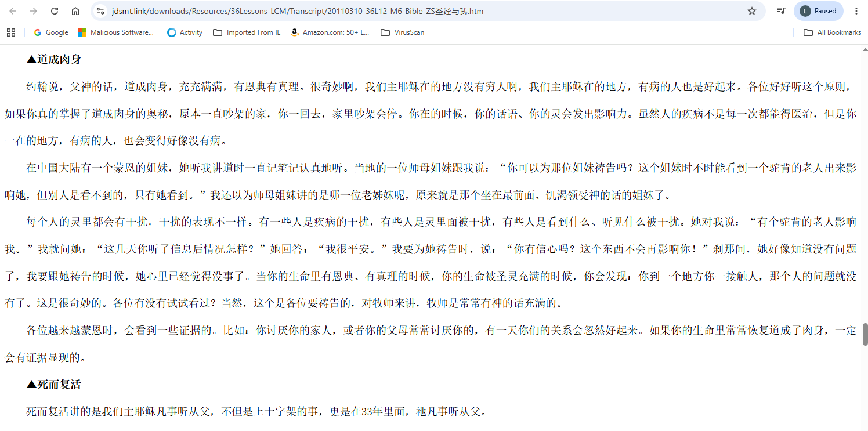Click the page vertical scrollbar thumb

pyautogui.click(x=865, y=334)
